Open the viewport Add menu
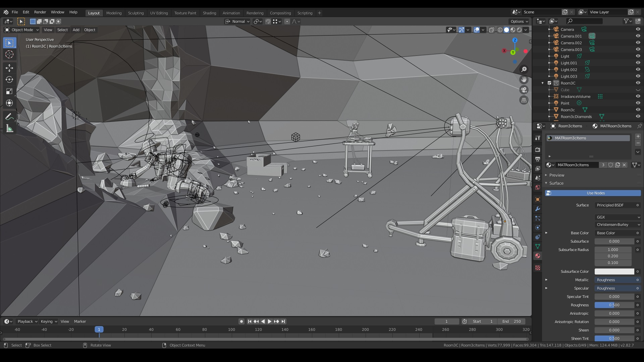644x362 pixels. pyautogui.click(x=76, y=30)
